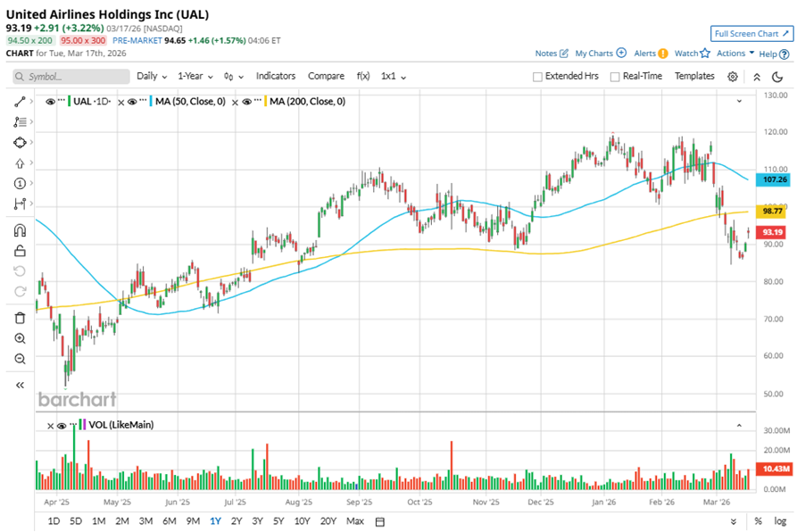This screenshot has height=532, width=805.
Task: Click the trash icon to delete drawings
Action: pos(20,318)
